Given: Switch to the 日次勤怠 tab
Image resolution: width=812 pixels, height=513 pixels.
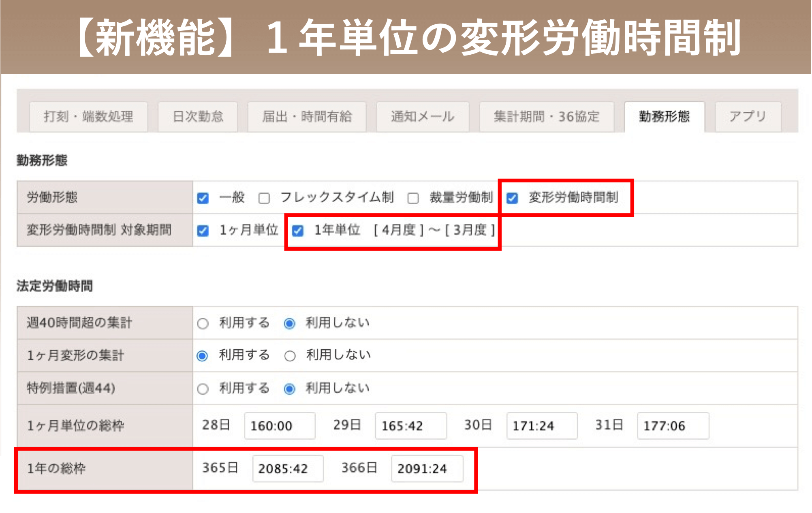Looking at the screenshot, I should click(x=198, y=117).
